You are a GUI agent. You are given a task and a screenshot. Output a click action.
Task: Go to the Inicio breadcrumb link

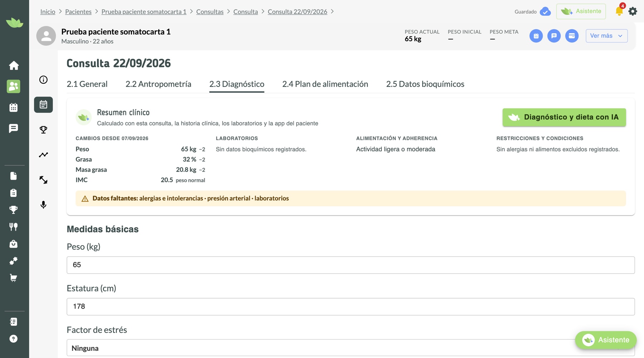pyautogui.click(x=48, y=12)
